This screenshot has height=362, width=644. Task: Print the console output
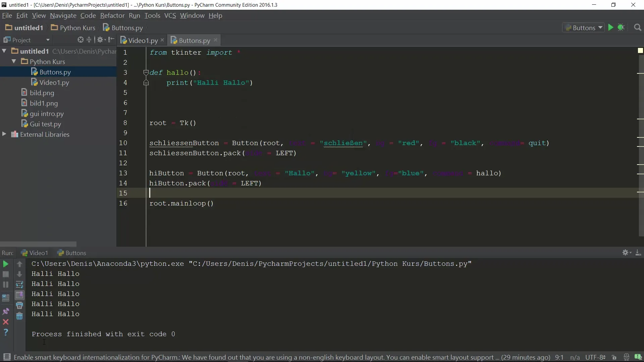[x=19, y=305]
